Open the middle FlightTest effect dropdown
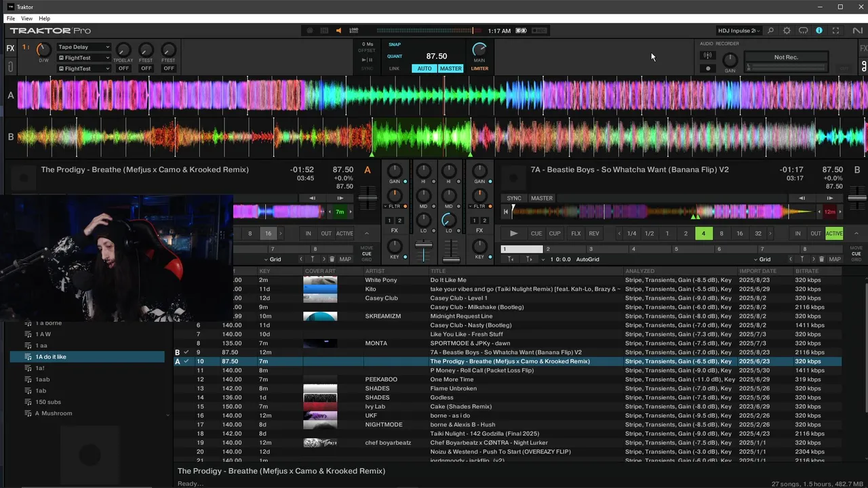Viewport: 868px width, 488px height. pyautogui.click(x=83, y=58)
